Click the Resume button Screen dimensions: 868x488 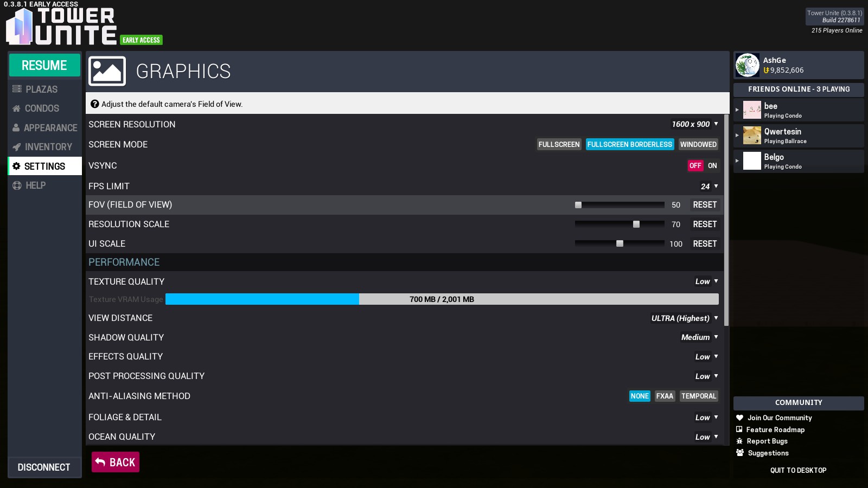pyautogui.click(x=44, y=66)
